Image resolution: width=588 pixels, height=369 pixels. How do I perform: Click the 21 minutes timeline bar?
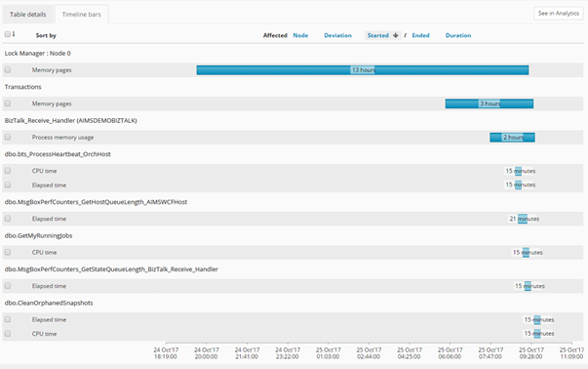(x=523, y=219)
